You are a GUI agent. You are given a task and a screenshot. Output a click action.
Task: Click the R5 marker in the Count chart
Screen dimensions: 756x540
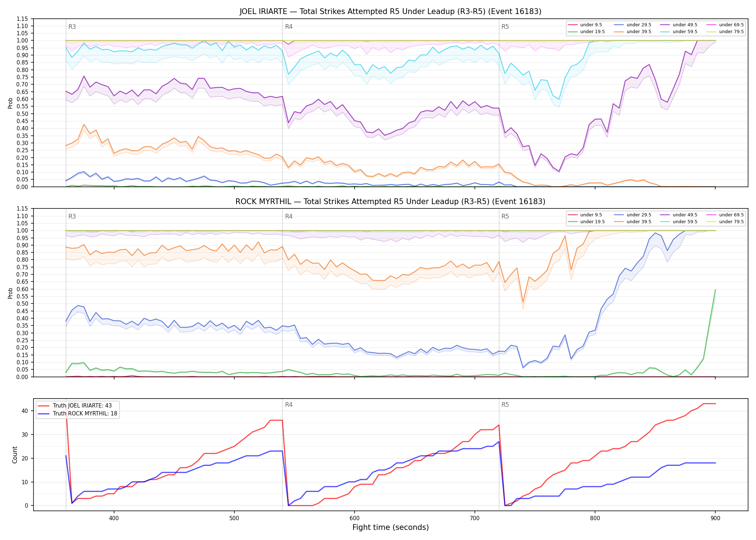pos(505,405)
